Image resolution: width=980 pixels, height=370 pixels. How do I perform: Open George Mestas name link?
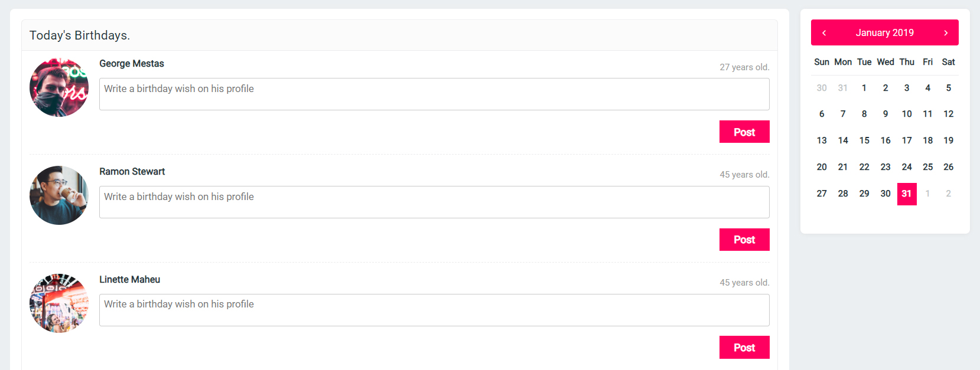(132, 64)
